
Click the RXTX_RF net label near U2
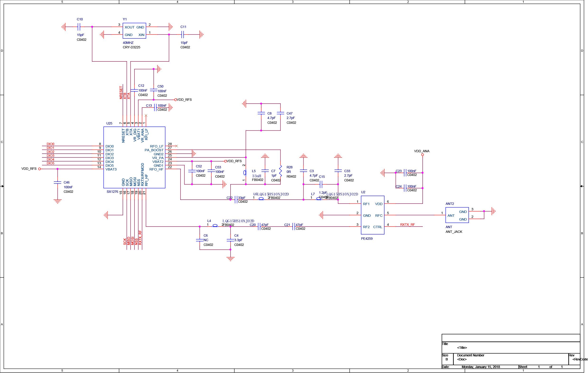407,225
